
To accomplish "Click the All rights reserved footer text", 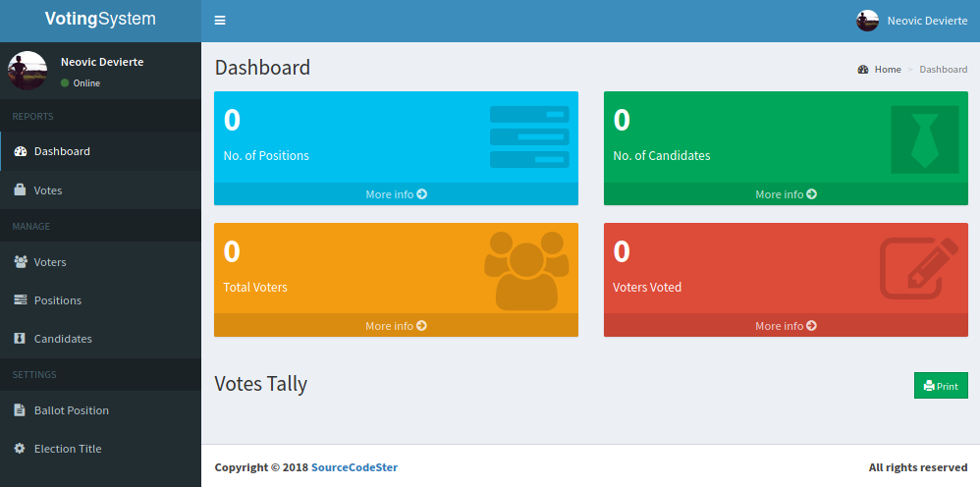I will (x=918, y=467).
